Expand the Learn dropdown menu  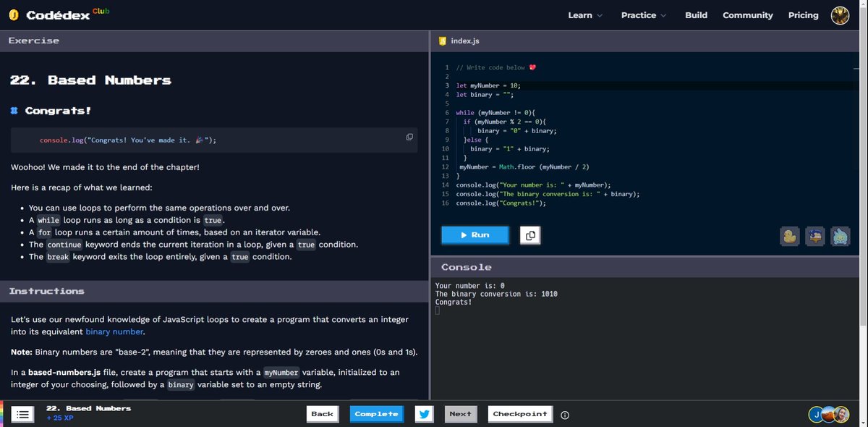click(585, 15)
